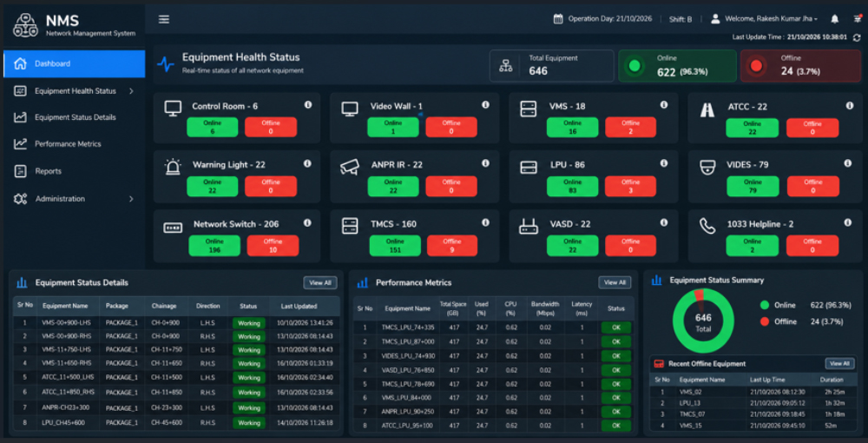Click the Total Equipment network icon
Viewport: 868px width, 443px height.
coord(505,65)
